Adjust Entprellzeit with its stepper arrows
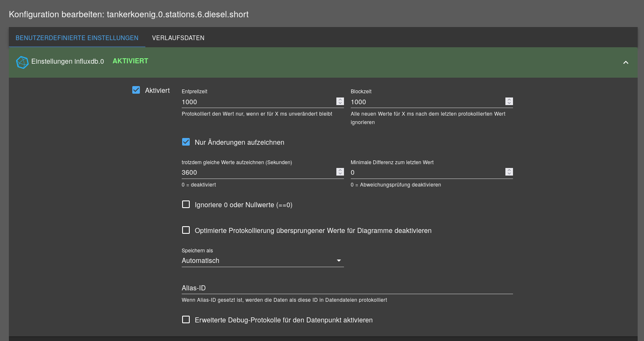This screenshot has height=341, width=644. [x=340, y=101]
